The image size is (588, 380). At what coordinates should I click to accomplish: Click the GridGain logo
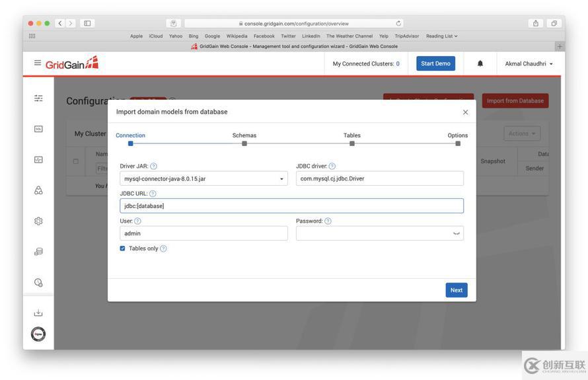point(72,63)
